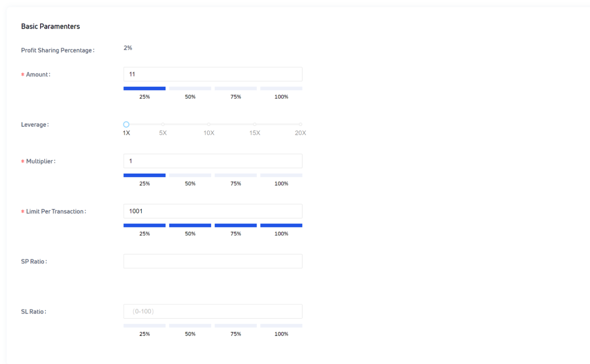Screen dimensions: 590x364
Task: Select SL Ratio 50% segment
Action: point(190,326)
